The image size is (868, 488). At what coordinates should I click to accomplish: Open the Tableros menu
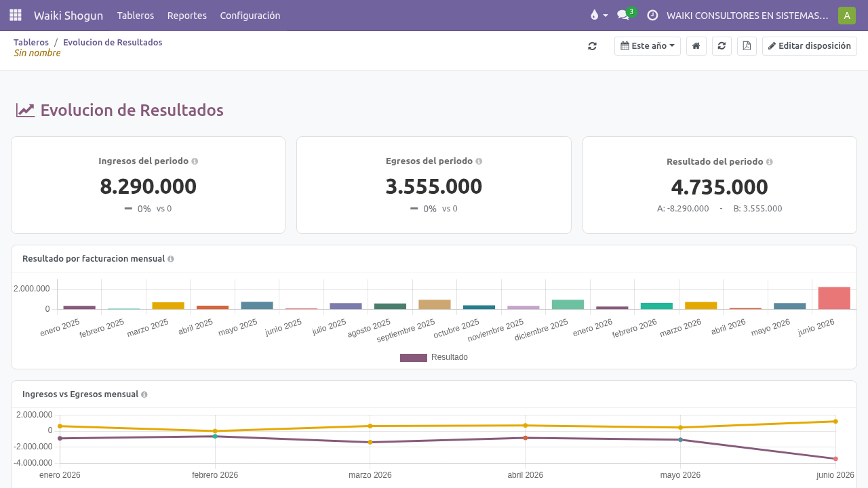click(x=136, y=15)
